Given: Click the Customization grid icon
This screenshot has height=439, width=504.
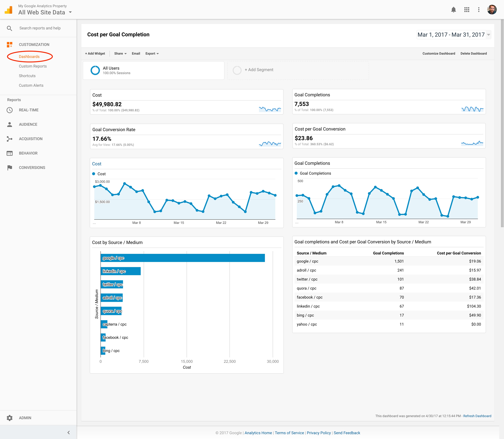Looking at the screenshot, I should point(10,45).
